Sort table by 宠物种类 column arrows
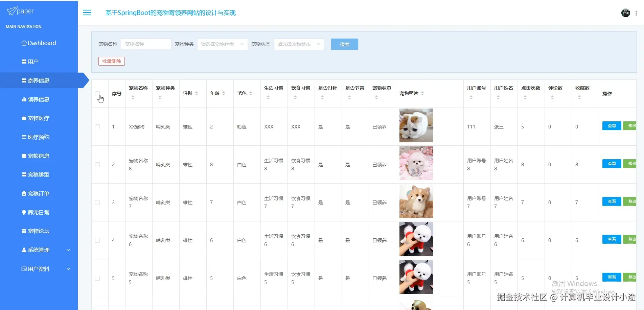 pos(160,97)
